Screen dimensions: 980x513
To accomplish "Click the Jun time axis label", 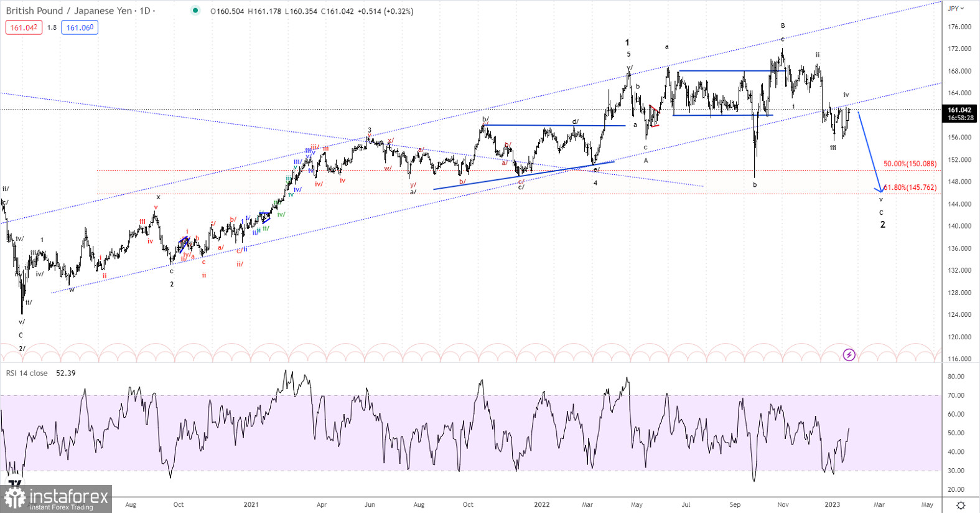I will (370, 504).
